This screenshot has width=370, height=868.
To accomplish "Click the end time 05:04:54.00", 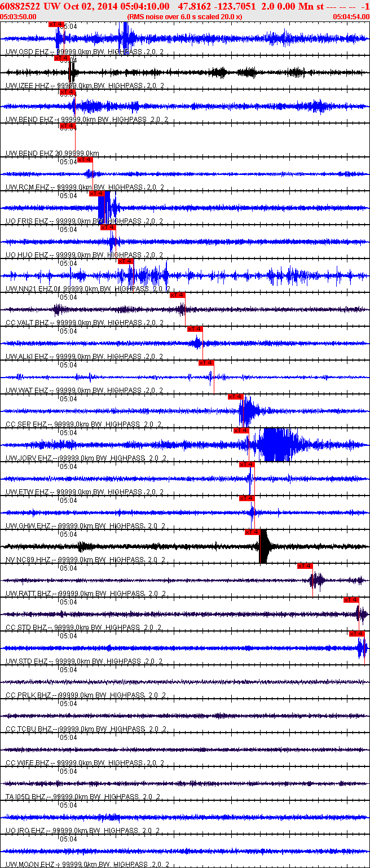I will [x=351, y=16].
